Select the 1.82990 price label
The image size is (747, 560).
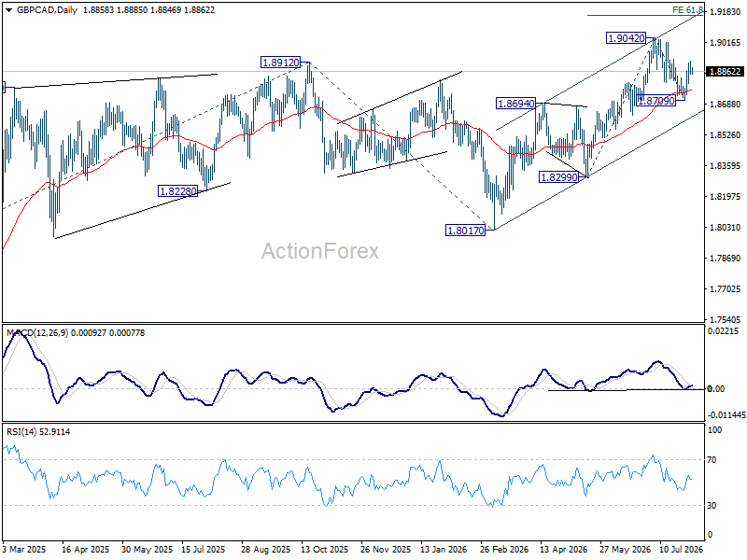[558, 177]
